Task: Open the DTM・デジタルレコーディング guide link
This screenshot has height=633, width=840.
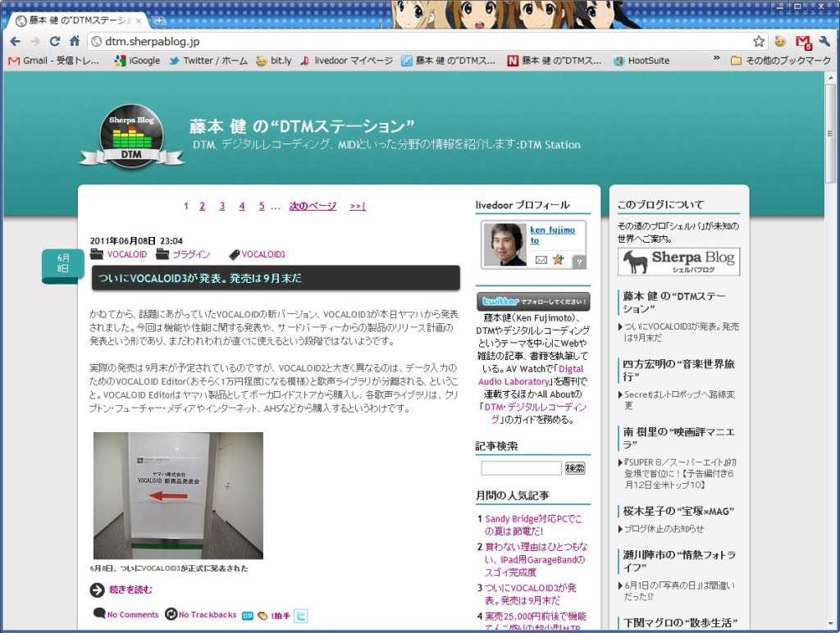Action: coord(535,413)
